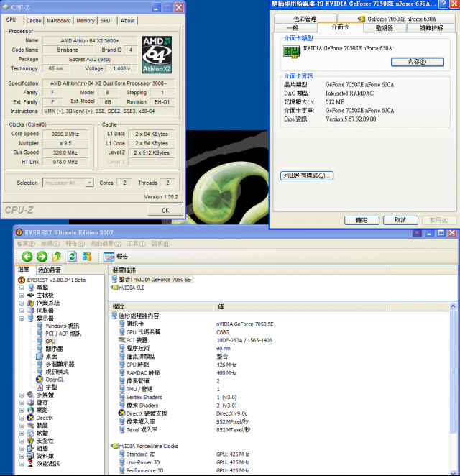Click the 內容(P) properties button
Screen dimensions: 460x476
(417, 62)
